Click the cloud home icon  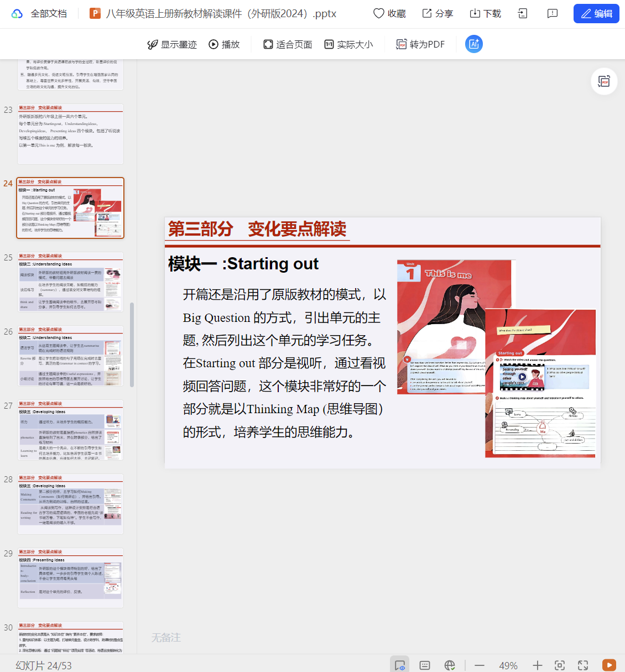(x=17, y=14)
